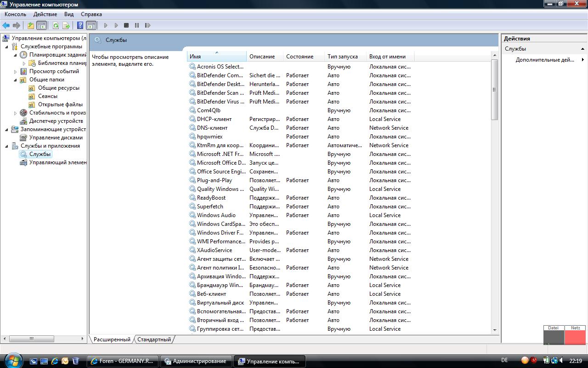The width and height of the screenshot is (588, 368).
Task: Open Дополнительные действия submenu
Action: 545,60
